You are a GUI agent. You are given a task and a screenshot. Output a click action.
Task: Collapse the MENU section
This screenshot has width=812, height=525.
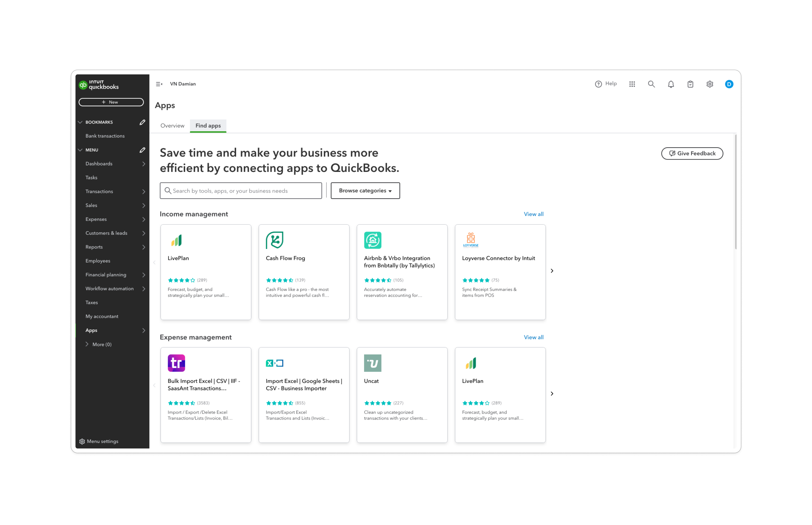(x=80, y=150)
